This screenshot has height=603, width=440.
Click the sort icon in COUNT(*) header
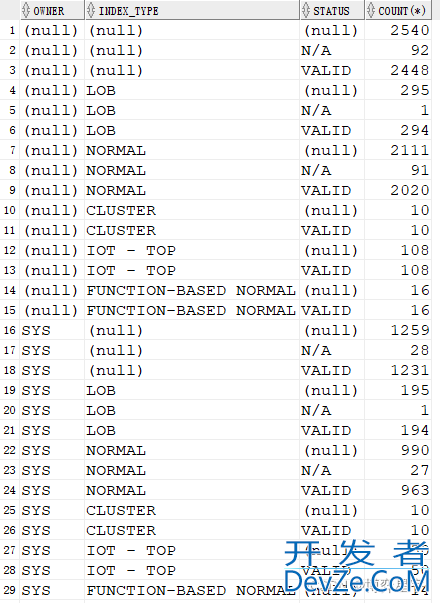coord(371,10)
